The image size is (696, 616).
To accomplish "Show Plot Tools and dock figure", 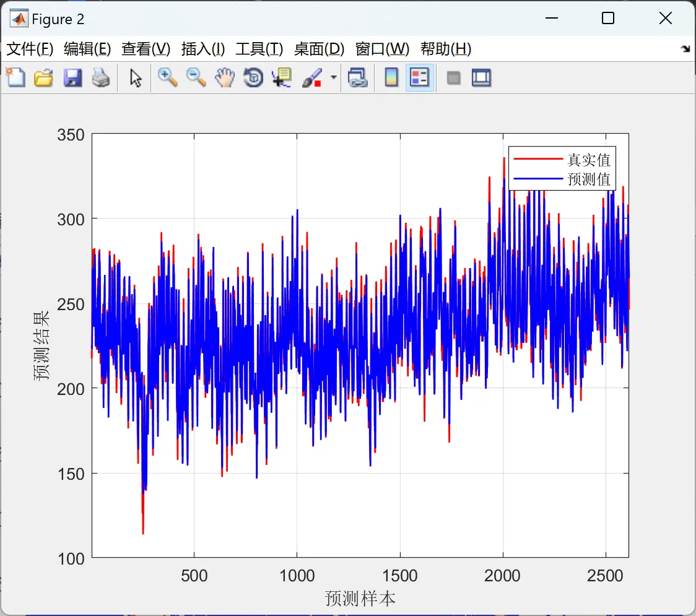I will click(x=481, y=77).
